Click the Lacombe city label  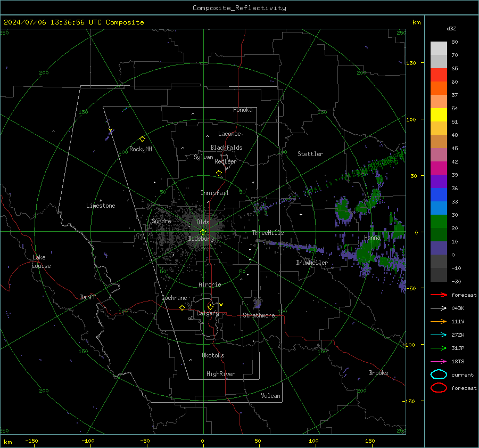[229, 134]
